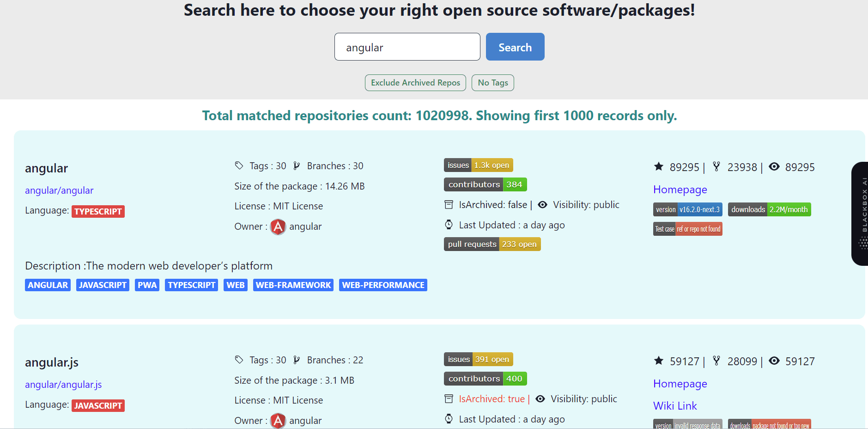Click the Search button
This screenshot has width=868, height=429.
(x=515, y=47)
